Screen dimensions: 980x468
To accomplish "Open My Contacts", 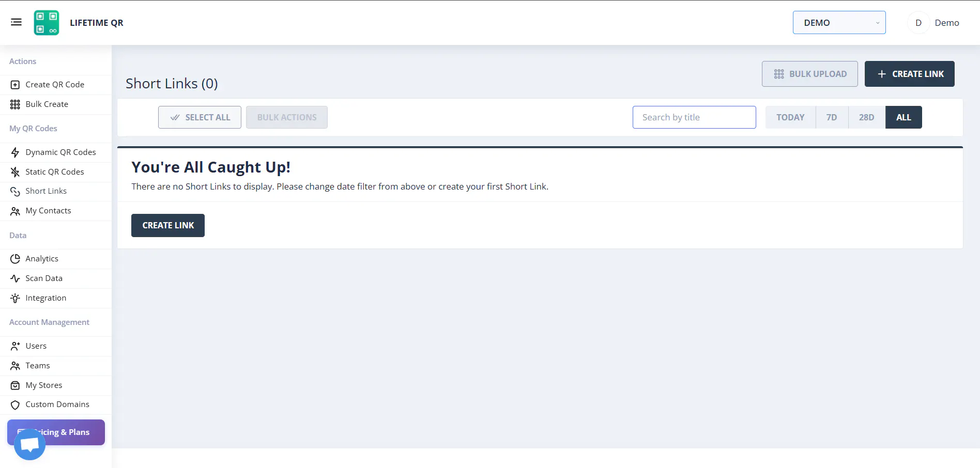I will point(56,211).
